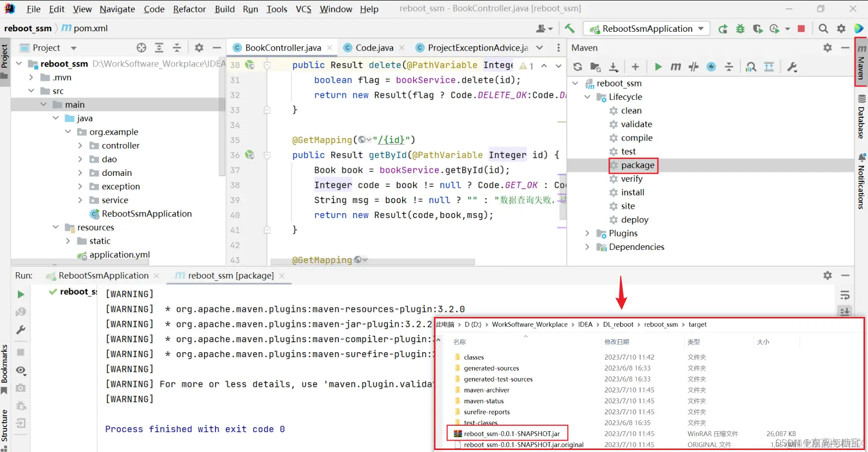The width and height of the screenshot is (868, 452).
Task: Switch to the Code.java editor tab
Action: 374,48
